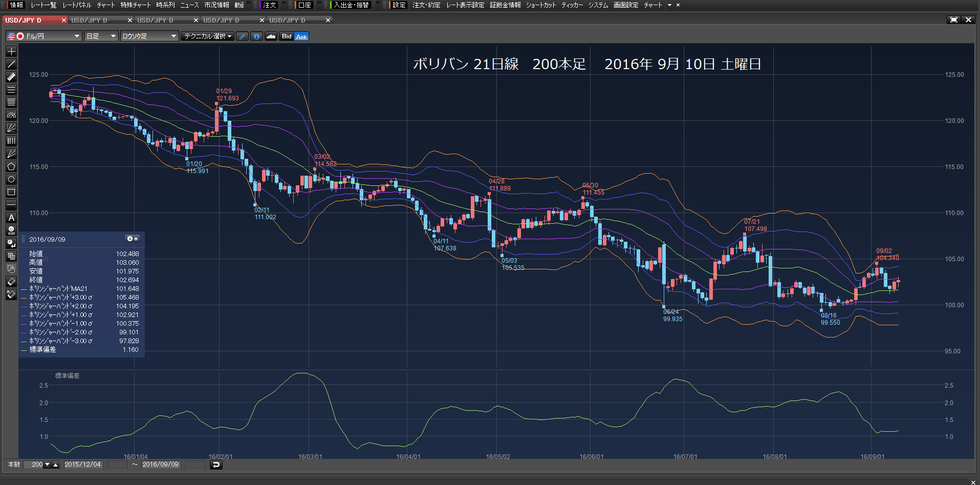Open the ニュース menu item
The width and height of the screenshot is (980, 485).
pyautogui.click(x=189, y=5)
